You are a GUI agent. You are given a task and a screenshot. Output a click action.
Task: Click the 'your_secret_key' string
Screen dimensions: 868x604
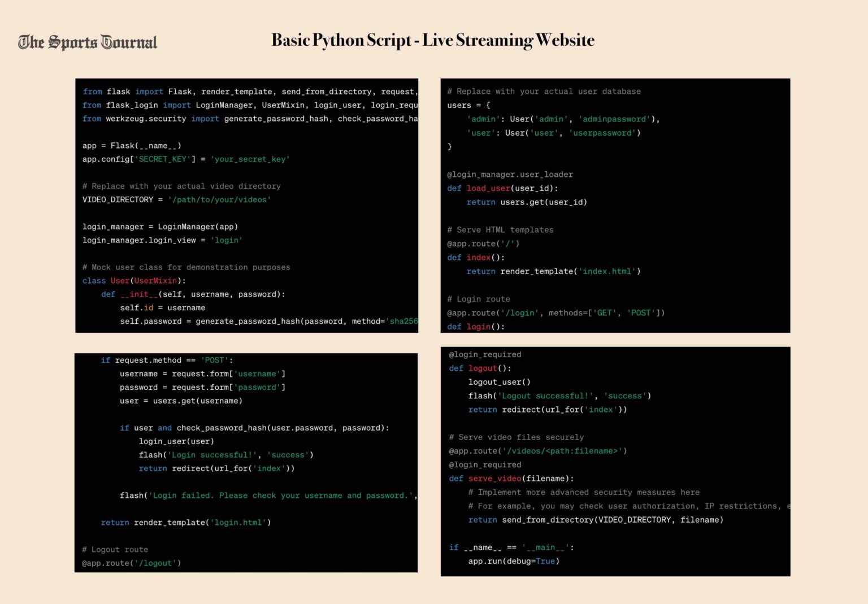250,159
